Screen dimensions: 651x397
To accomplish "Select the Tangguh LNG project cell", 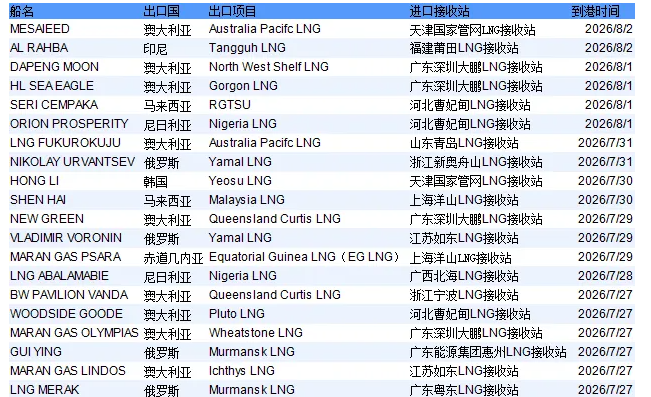I will tap(247, 48).
